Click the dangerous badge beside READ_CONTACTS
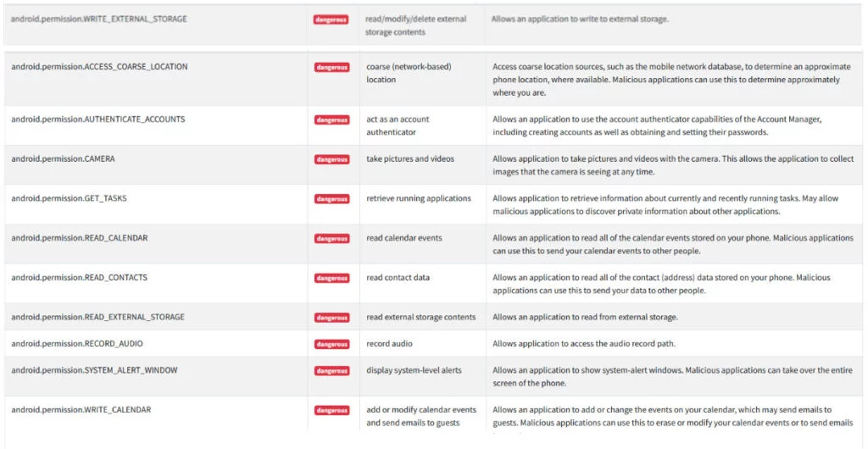This screenshot has height=449, width=868. point(331,279)
